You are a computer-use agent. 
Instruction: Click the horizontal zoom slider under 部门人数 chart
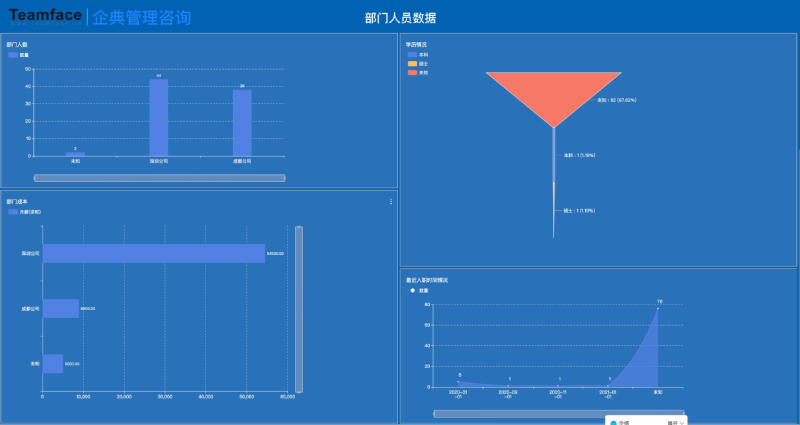160,178
